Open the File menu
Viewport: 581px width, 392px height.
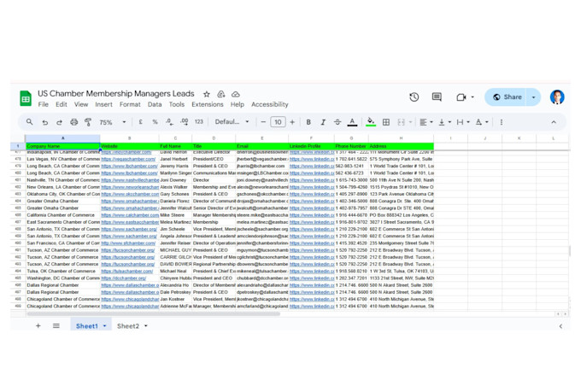[43, 104]
